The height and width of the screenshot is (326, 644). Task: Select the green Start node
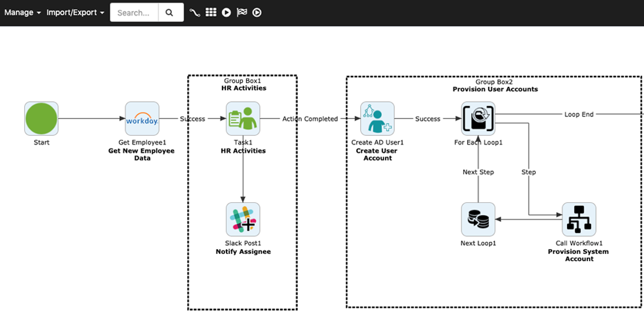click(41, 118)
